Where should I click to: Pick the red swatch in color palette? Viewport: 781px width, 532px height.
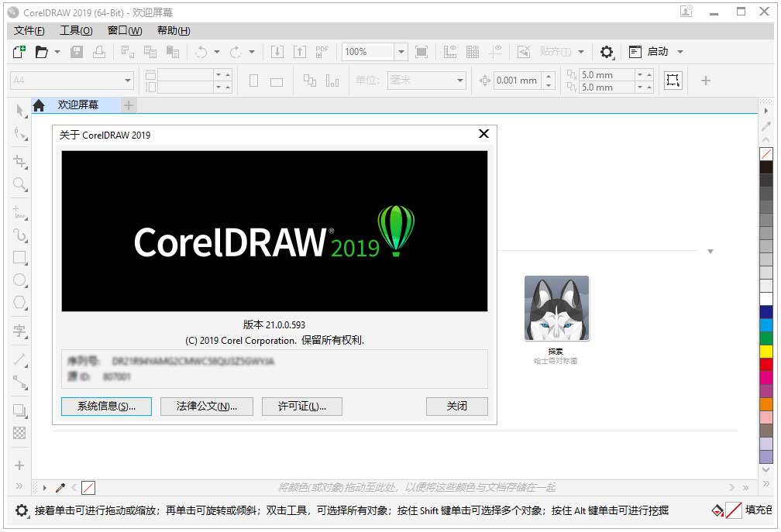click(x=766, y=364)
